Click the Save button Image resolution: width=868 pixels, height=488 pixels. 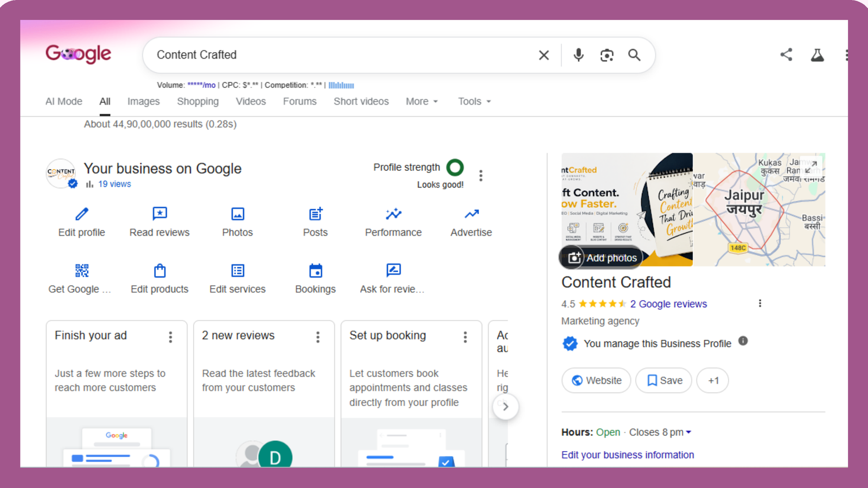664,380
